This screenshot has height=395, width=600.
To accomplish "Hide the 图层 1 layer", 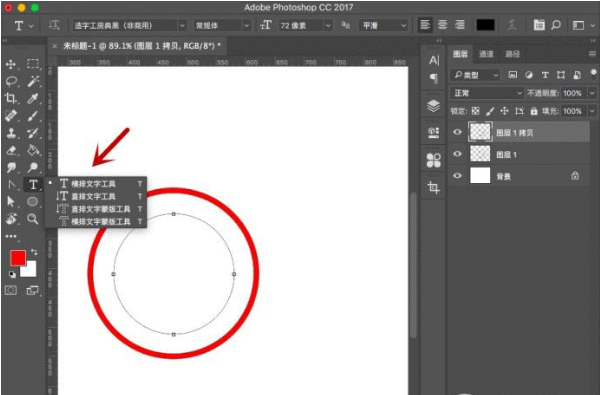I will [457, 154].
